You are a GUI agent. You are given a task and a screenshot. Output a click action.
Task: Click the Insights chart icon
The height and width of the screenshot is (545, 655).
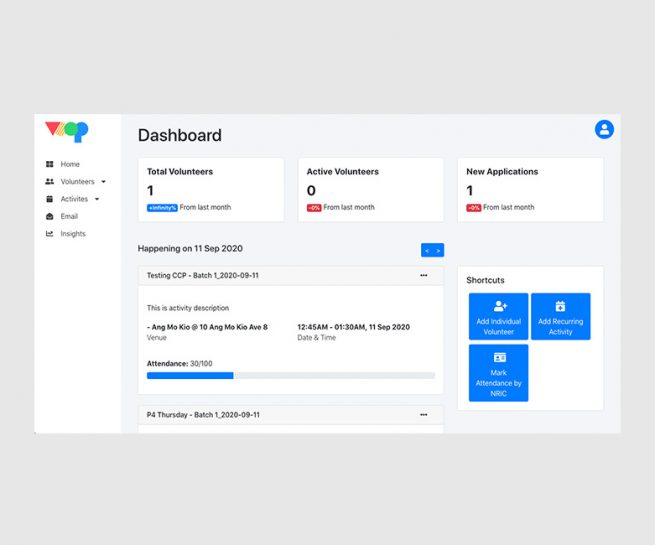[x=49, y=234]
